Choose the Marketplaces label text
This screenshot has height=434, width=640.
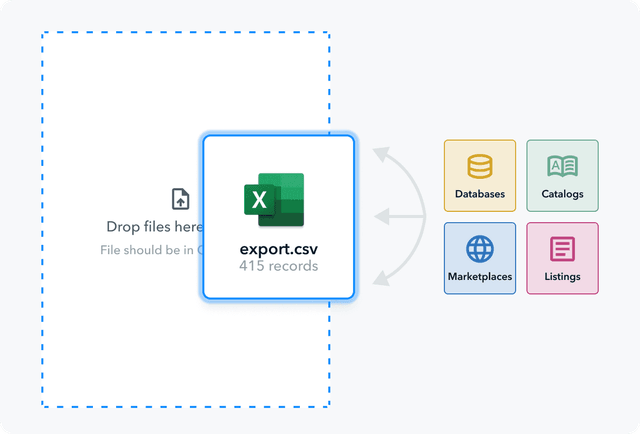[480, 276]
